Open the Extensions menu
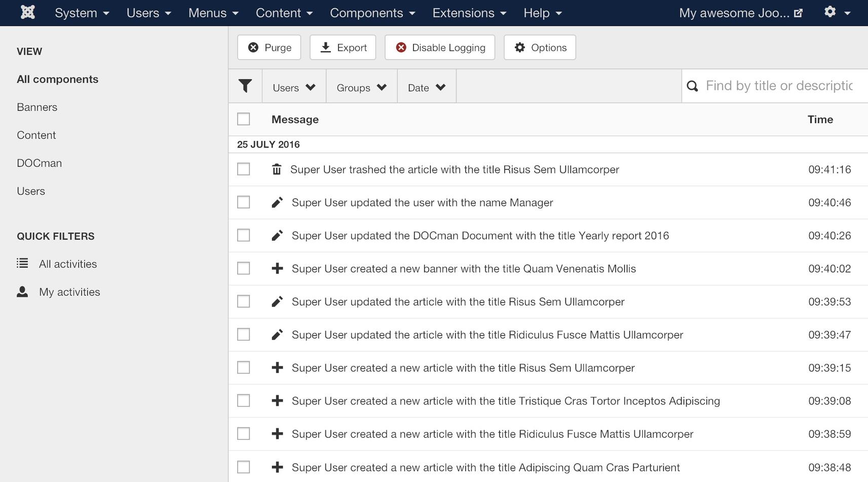Viewport: 868px width, 482px height. coord(469,13)
